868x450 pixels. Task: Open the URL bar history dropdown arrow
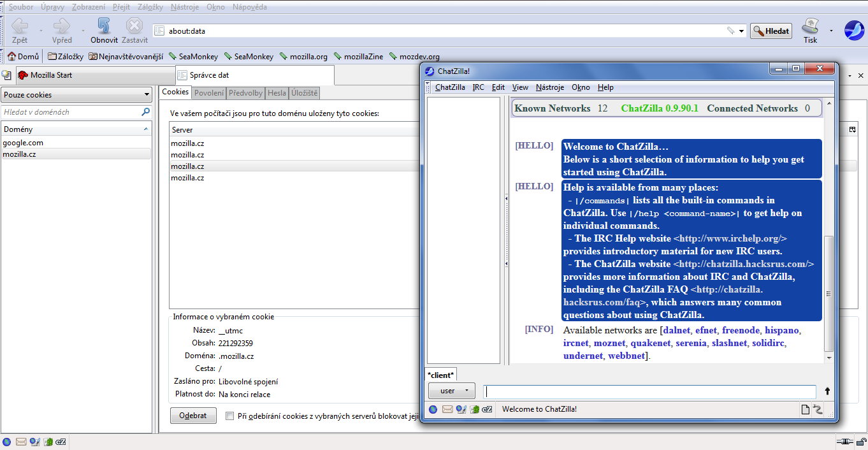pyautogui.click(x=742, y=31)
